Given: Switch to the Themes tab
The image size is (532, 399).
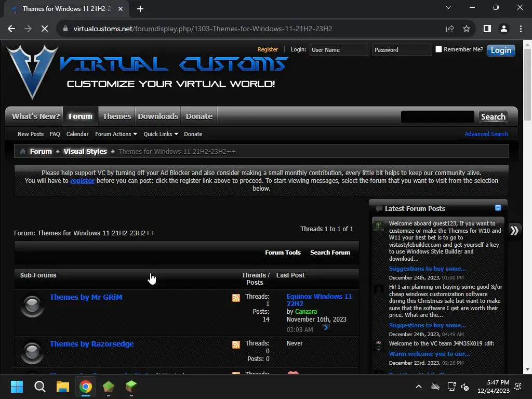Looking at the screenshot, I should tap(117, 116).
